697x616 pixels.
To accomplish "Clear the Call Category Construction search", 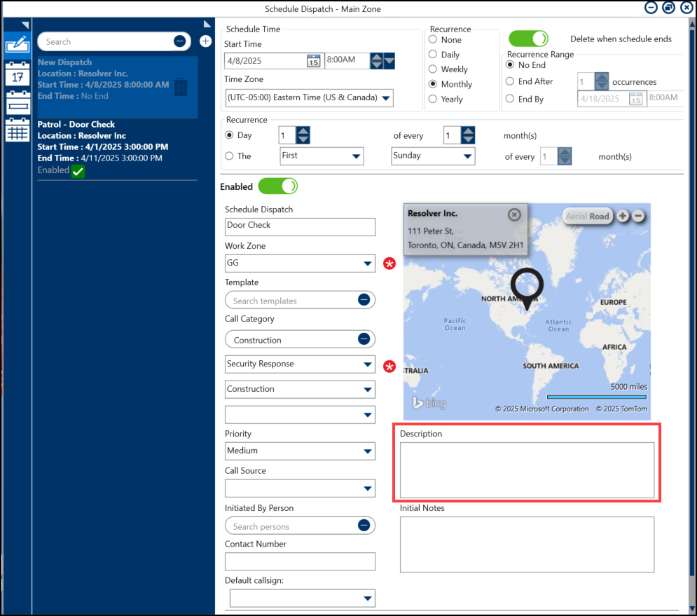I will (x=364, y=339).
